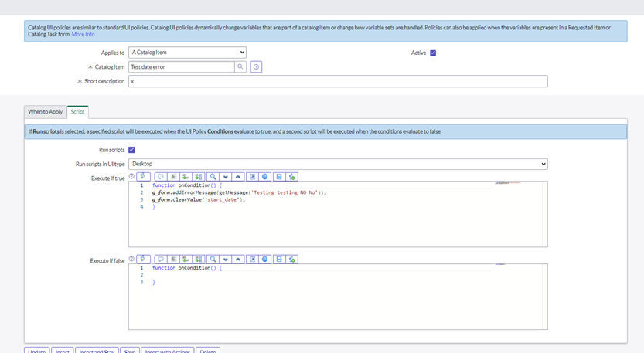Viewport: 644px width, 353px height.
Task: Find previous match in Execute if true editor
Action: coord(238,176)
